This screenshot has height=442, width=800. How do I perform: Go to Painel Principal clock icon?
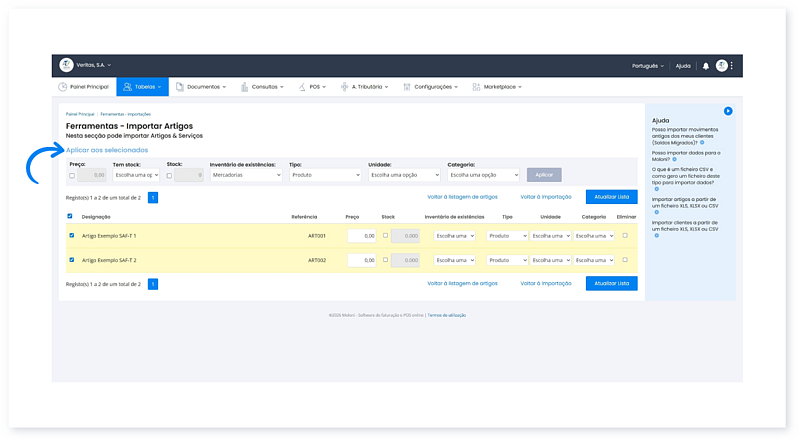(63, 87)
